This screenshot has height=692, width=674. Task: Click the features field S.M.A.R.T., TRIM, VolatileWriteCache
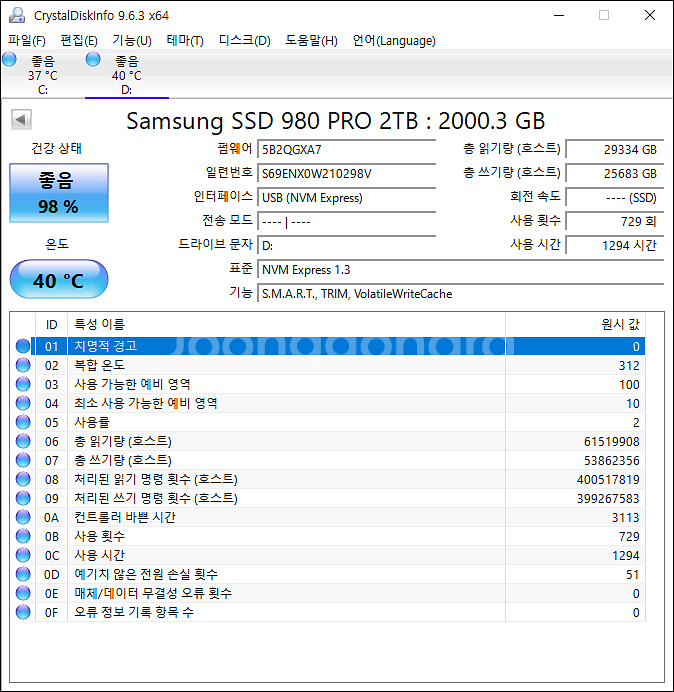click(x=461, y=293)
